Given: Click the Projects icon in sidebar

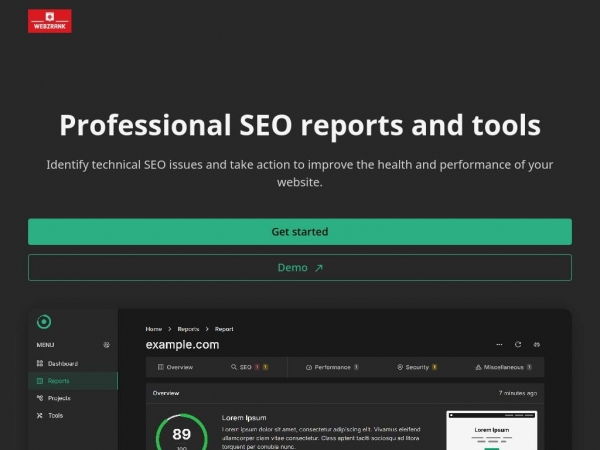Looking at the screenshot, I should pos(40,398).
